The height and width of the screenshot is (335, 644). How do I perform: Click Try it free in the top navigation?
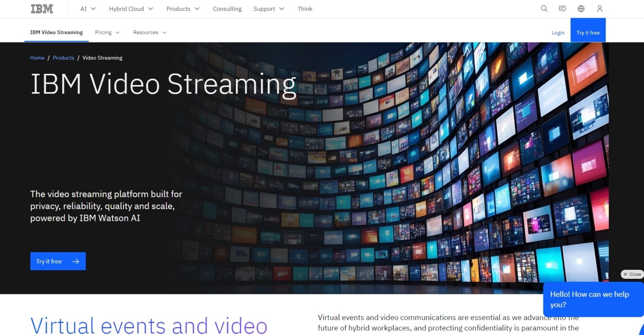point(588,32)
